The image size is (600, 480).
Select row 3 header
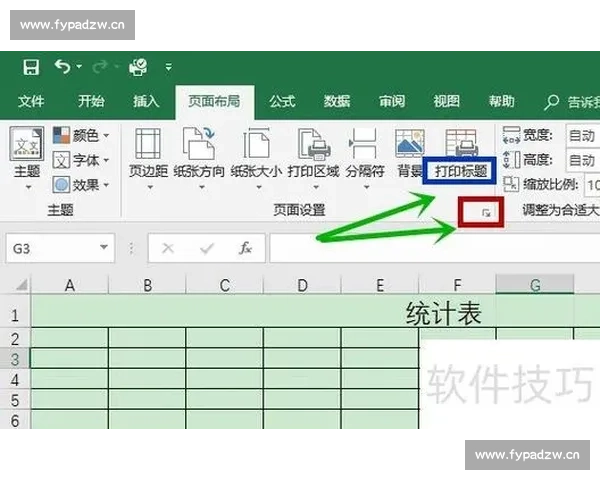coord(15,359)
